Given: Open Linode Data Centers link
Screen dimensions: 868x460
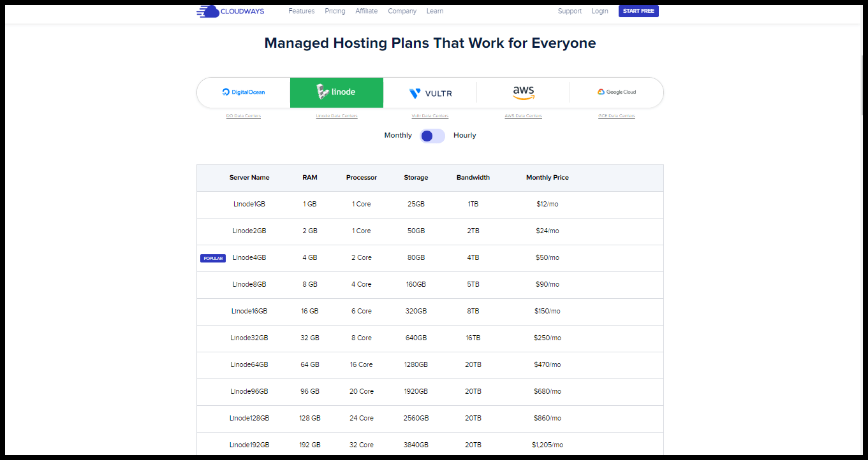Looking at the screenshot, I should pyautogui.click(x=337, y=116).
